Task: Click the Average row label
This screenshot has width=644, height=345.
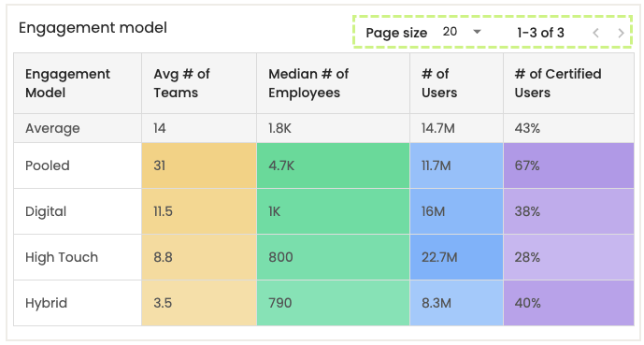Action: [52, 128]
